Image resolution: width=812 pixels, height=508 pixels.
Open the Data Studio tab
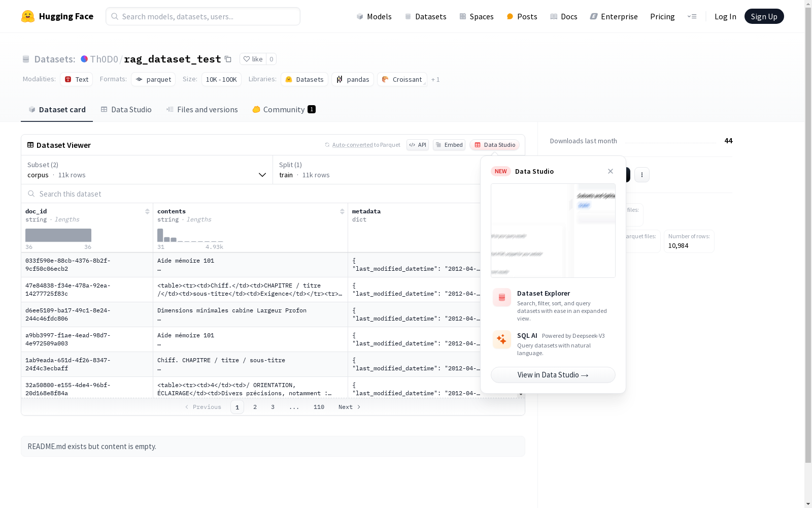(x=126, y=110)
